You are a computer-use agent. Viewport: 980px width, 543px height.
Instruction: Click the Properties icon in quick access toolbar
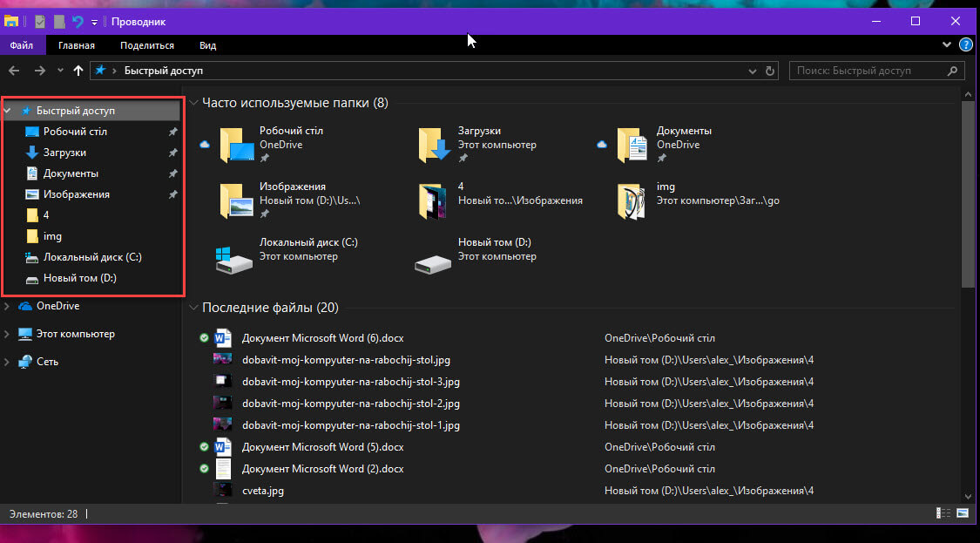click(40, 21)
